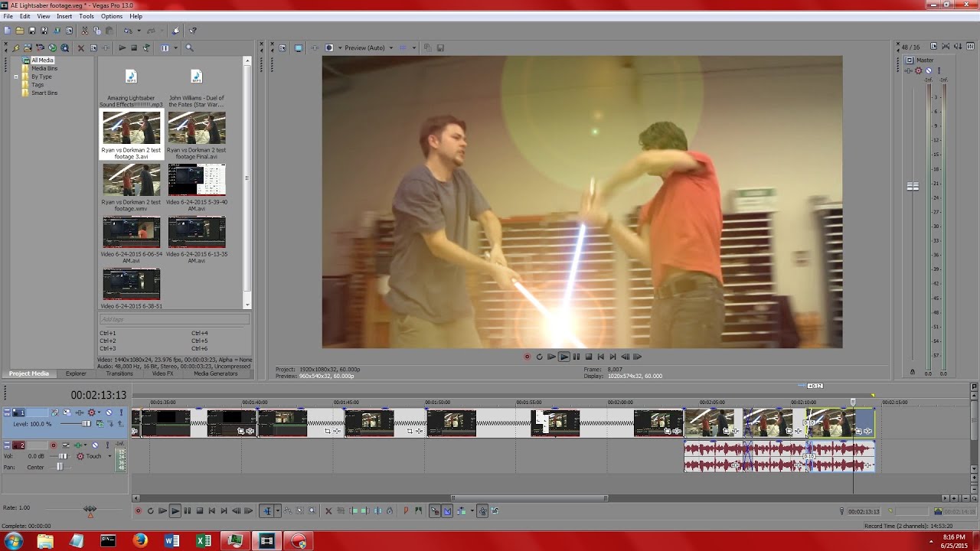The height and width of the screenshot is (551, 980).
Task: Toggle Loop Playback in the timeline transport
Action: coord(150,510)
